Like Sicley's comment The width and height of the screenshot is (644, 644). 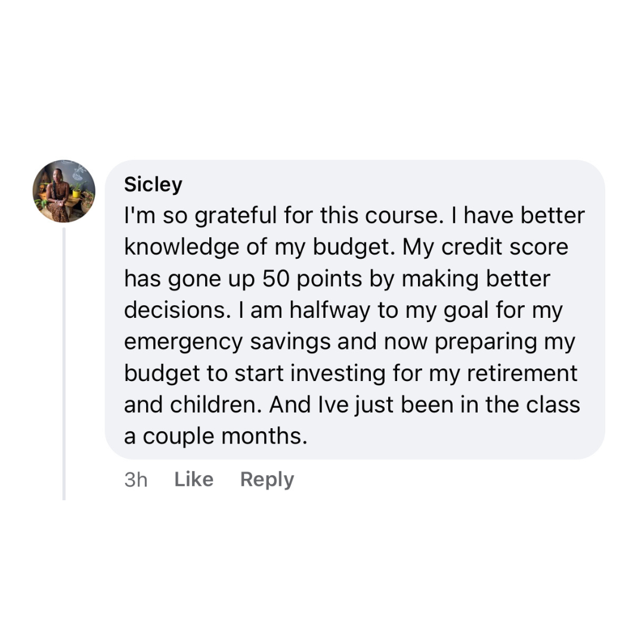point(194,479)
